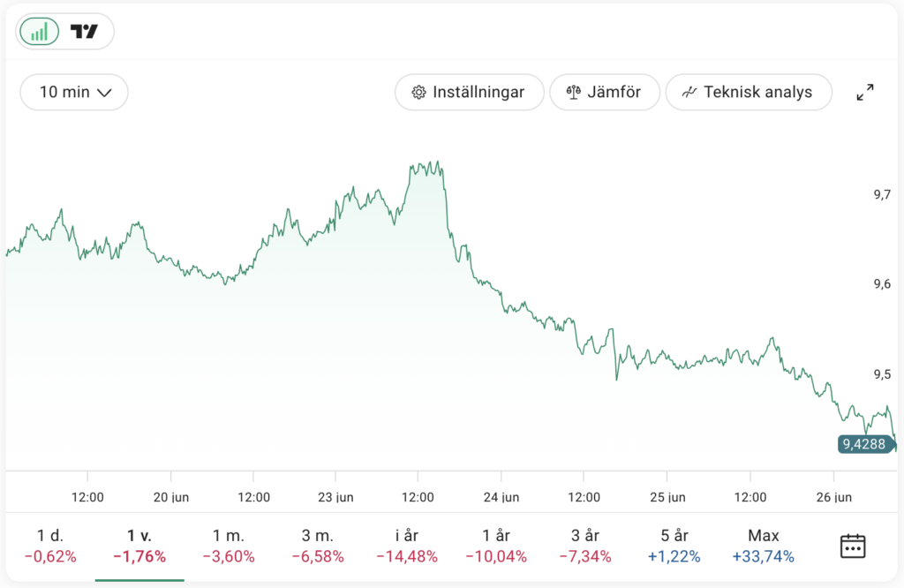Screen dimensions: 904x588
Task: Expand the chart to fullscreen
Action: 865,92
